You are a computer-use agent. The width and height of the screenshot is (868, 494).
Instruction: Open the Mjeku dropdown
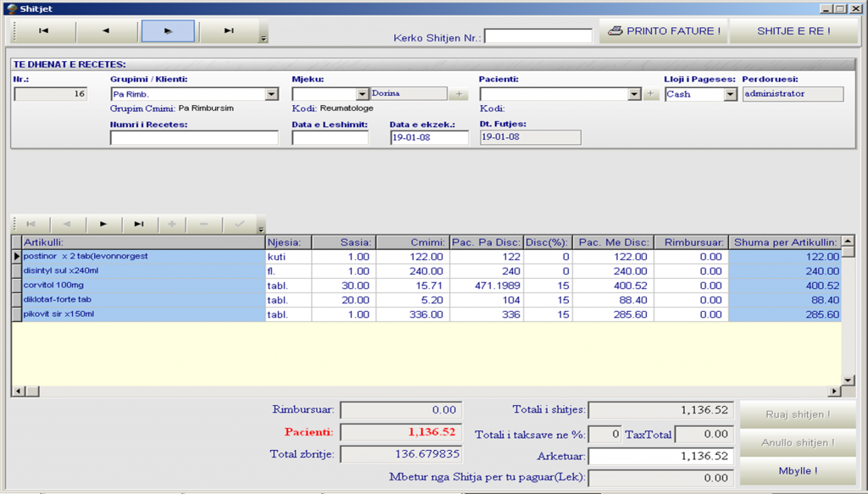pos(362,94)
